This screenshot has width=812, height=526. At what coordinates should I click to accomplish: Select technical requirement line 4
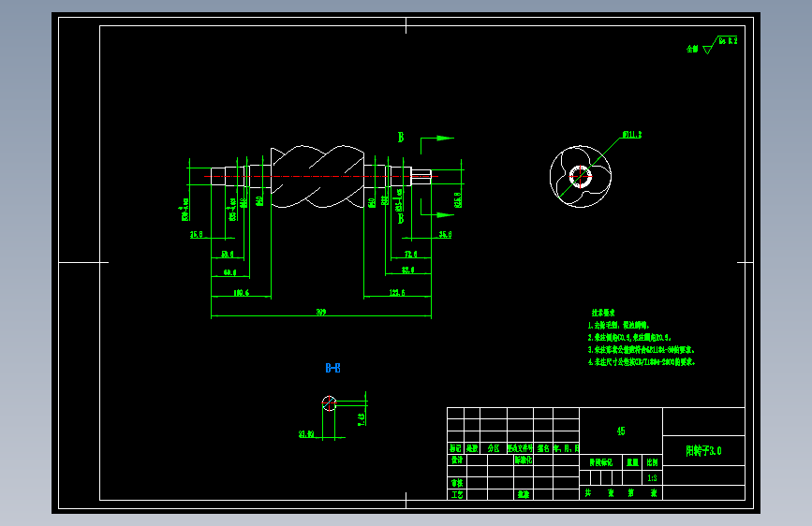[642, 362]
